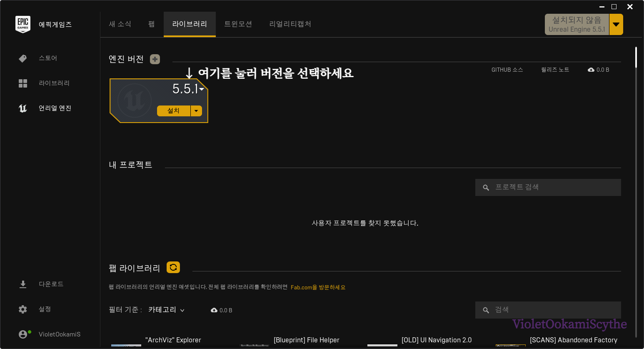
Task: Select the 라이브러리 tab
Action: tap(190, 24)
